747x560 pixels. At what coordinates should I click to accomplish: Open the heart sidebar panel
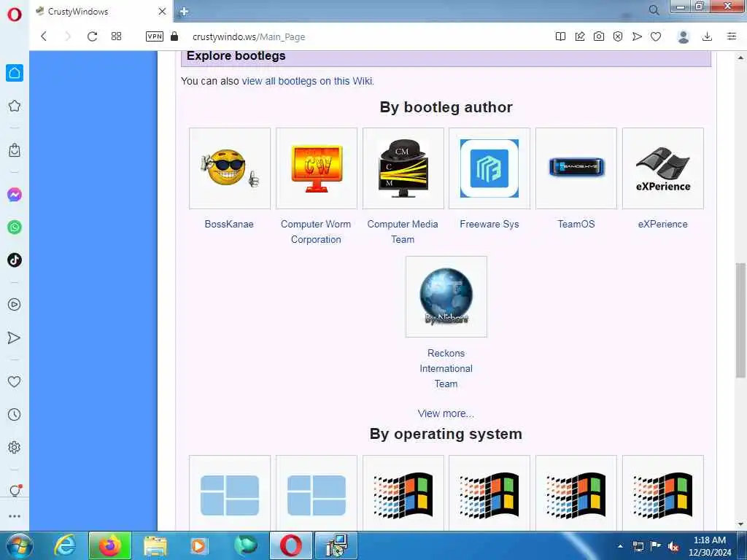15,381
